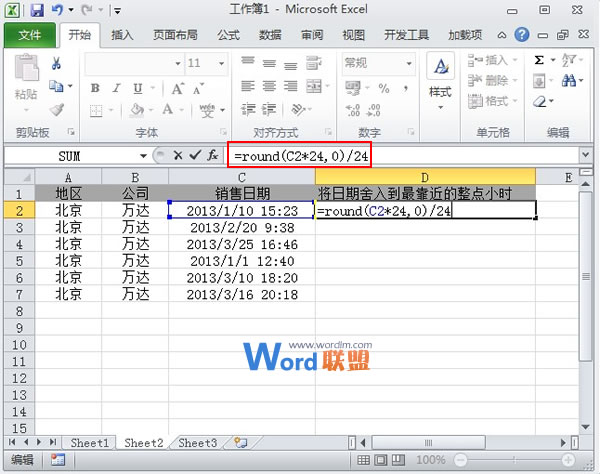Image resolution: width=600 pixels, height=474 pixels.
Task: Toggle Underline formatting button
Action: pos(135,88)
